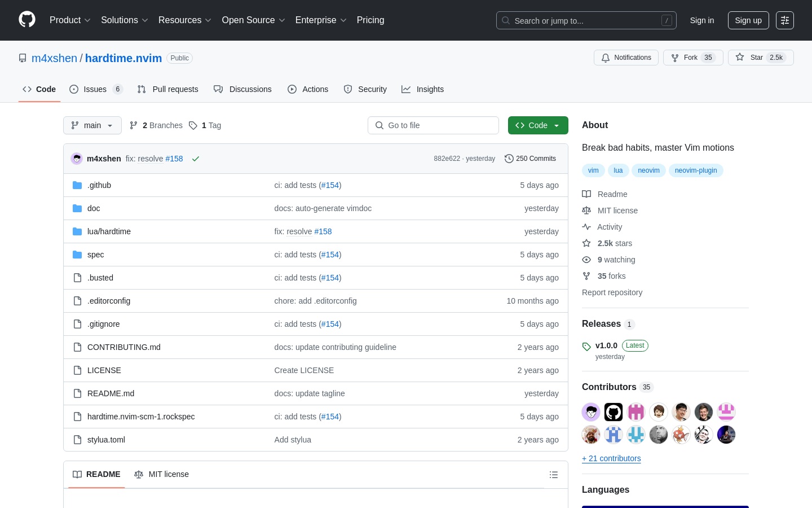This screenshot has width=812, height=508.
Task: Open the GitHub octocat contributor avatar
Action: (x=614, y=412)
